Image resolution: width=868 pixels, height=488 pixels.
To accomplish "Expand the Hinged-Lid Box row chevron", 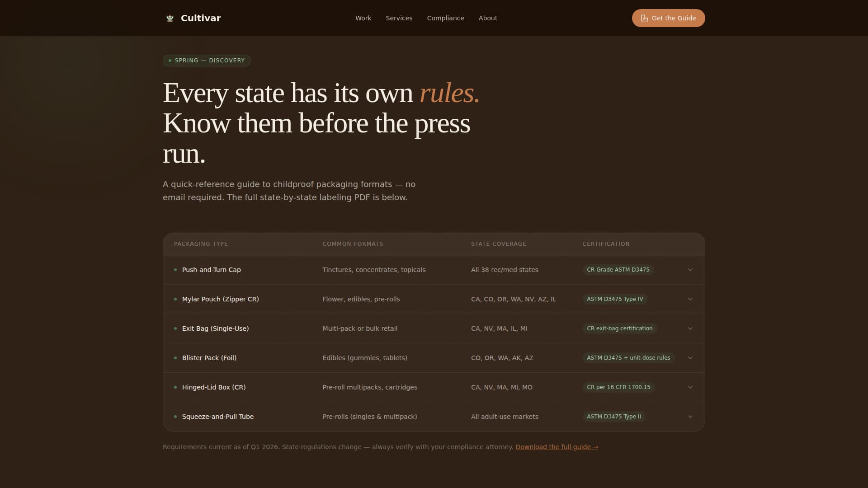I will [690, 387].
